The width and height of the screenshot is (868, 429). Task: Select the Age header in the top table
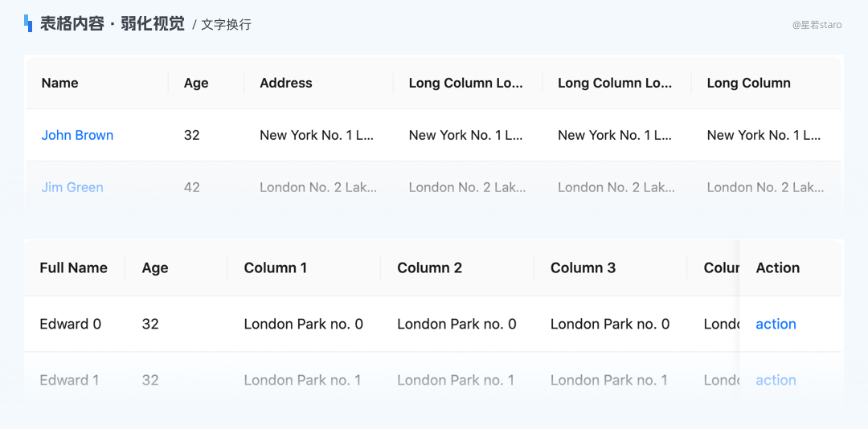tap(196, 83)
